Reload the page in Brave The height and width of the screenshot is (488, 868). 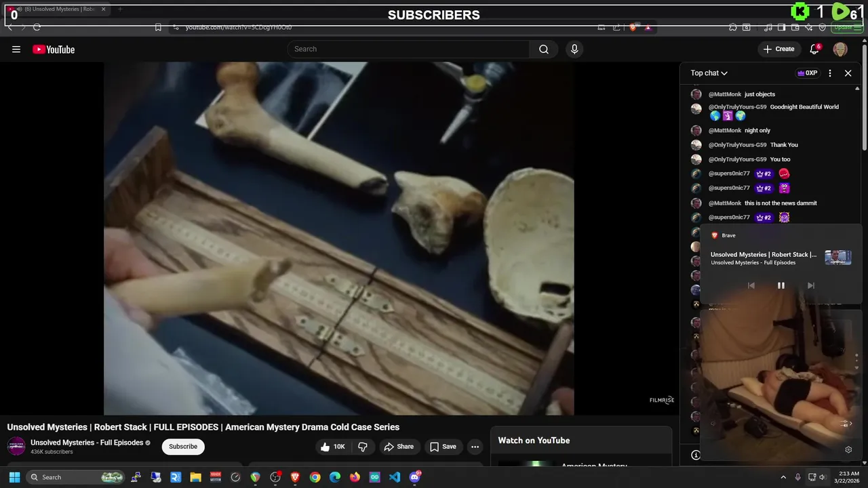(37, 27)
